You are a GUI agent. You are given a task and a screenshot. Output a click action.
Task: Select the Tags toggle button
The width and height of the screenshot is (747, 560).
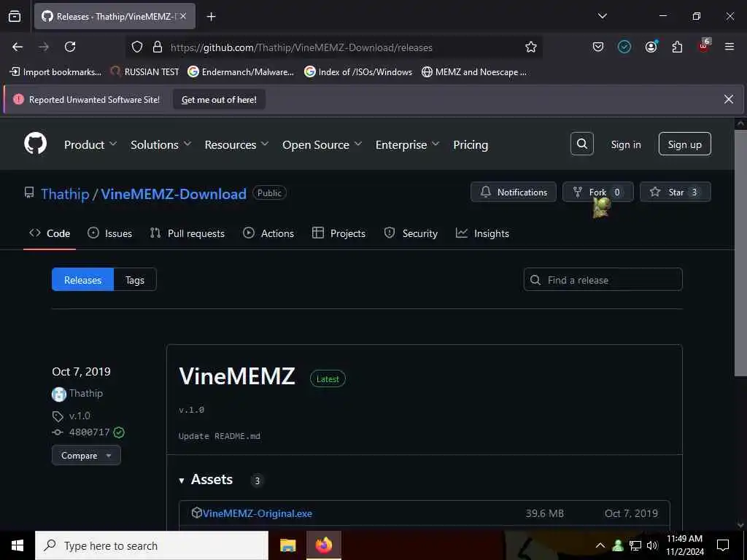pos(135,279)
